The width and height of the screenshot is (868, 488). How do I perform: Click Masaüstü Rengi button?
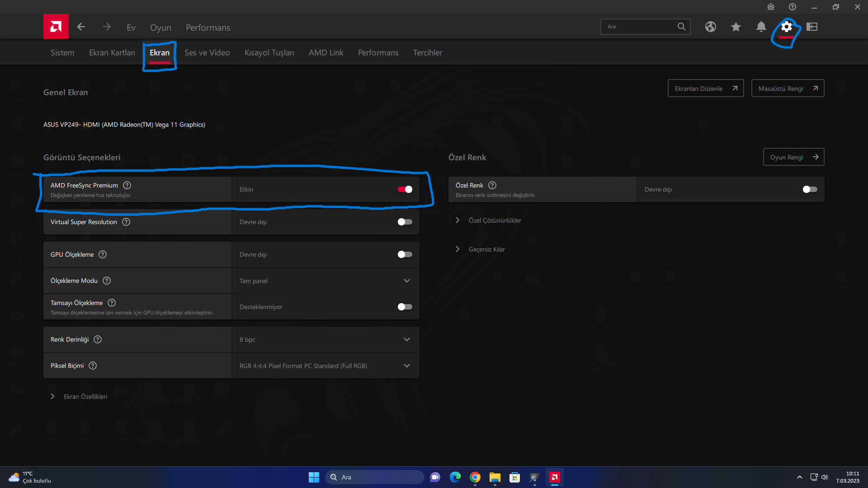[788, 88]
